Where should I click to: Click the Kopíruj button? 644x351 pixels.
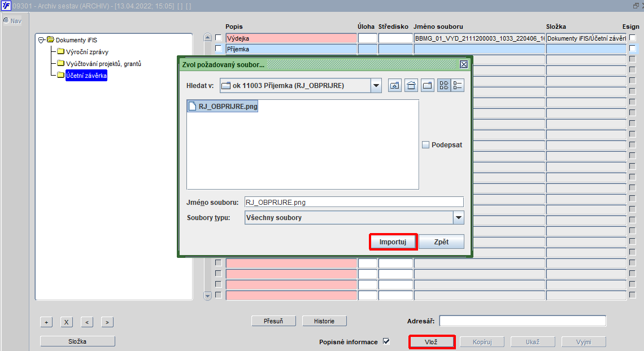tap(482, 342)
